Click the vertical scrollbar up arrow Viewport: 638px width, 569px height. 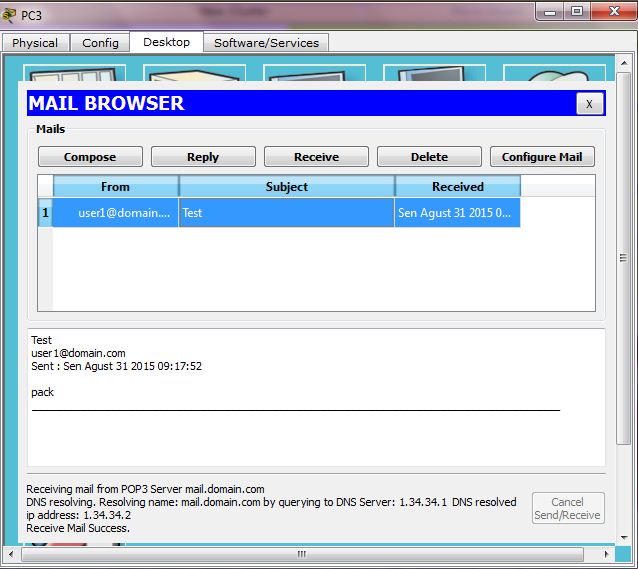coord(623,63)
